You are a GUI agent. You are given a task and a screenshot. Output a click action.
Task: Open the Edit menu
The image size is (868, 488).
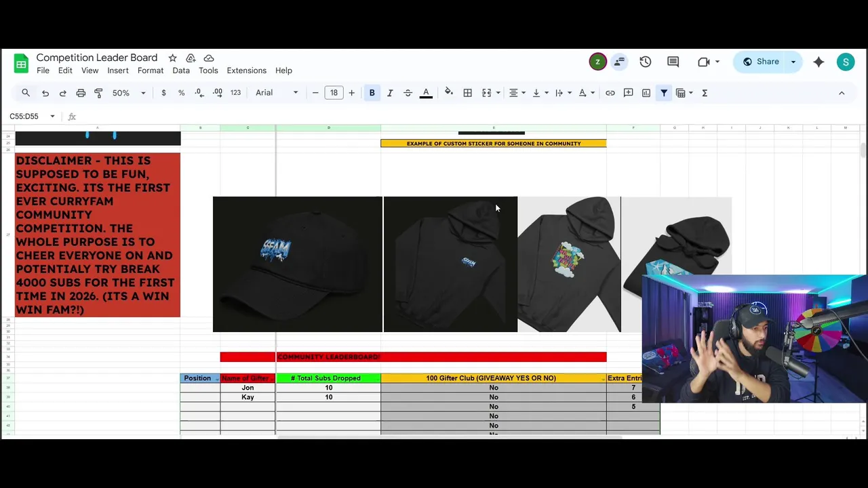pos(65,70)
